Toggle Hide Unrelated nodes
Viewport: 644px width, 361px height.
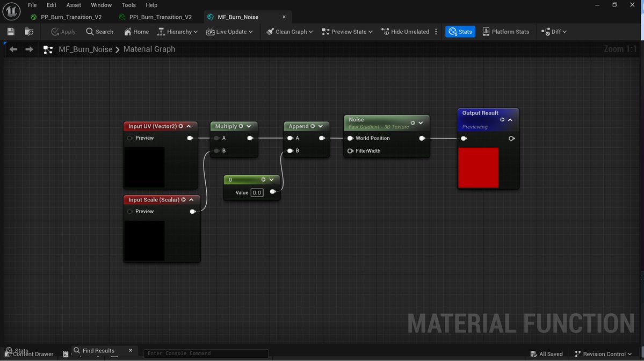pos(406,32)
